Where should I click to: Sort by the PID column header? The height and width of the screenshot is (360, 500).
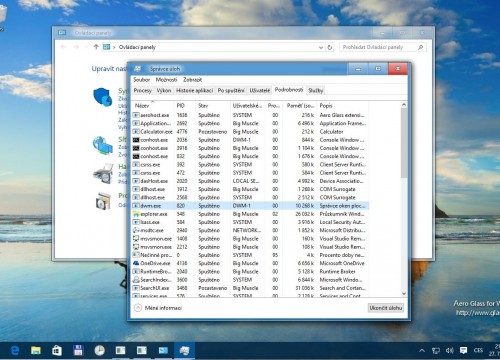point(185,106)
